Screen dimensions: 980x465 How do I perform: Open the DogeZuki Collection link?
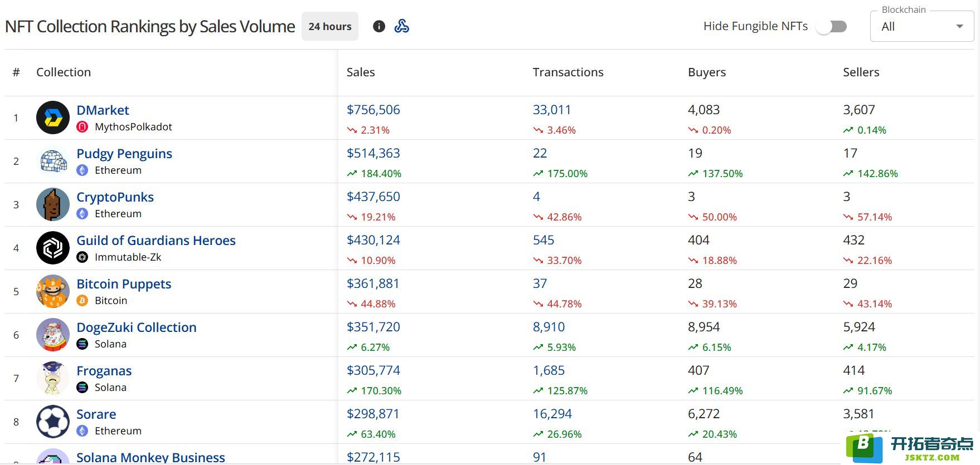point(137,327)
